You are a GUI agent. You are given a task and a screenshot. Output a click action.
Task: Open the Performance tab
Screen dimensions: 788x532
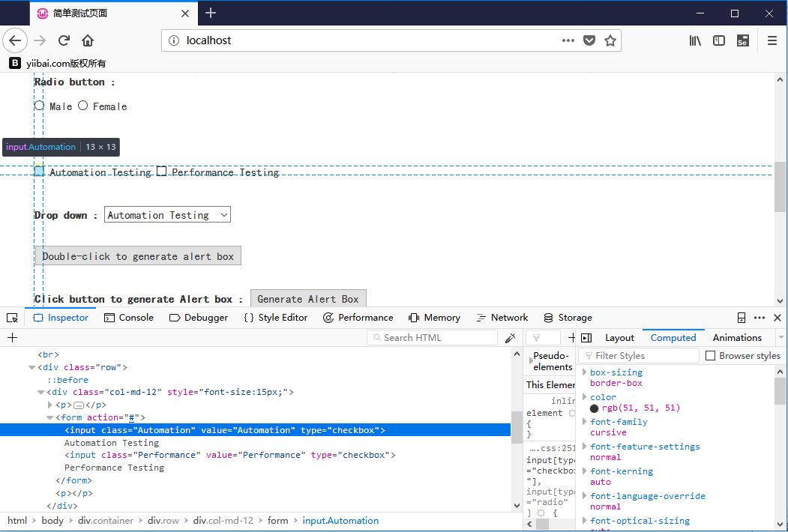[358, 318]
